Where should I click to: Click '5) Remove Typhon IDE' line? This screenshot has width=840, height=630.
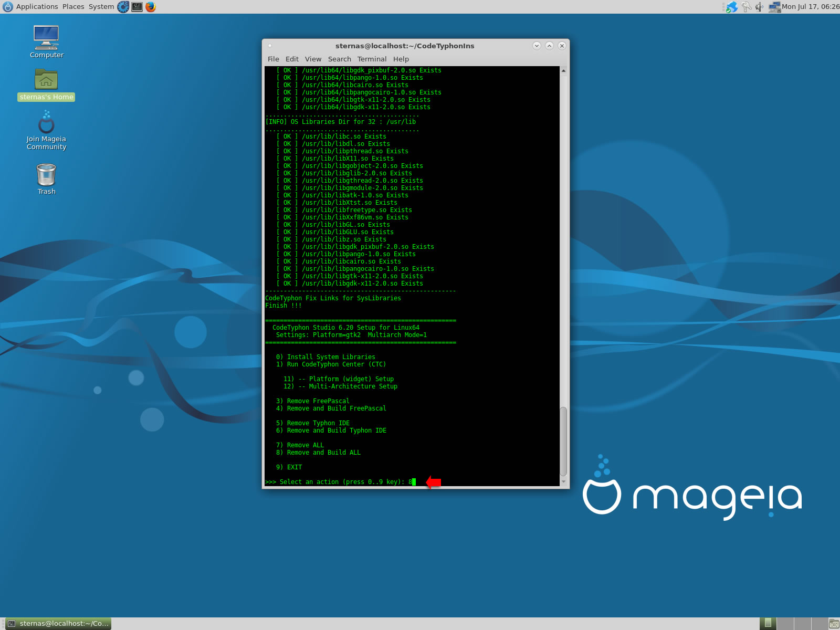coord(312,423)
